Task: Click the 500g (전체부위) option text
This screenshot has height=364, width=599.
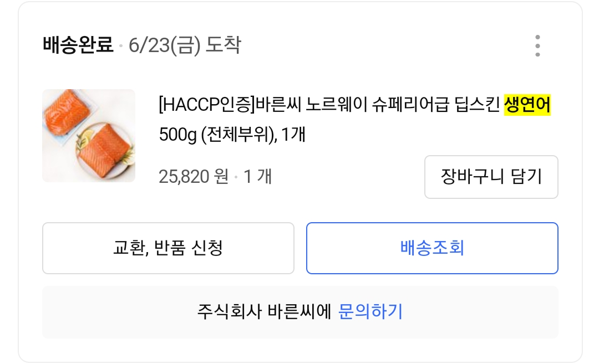Action: click(x=217, y=134)
